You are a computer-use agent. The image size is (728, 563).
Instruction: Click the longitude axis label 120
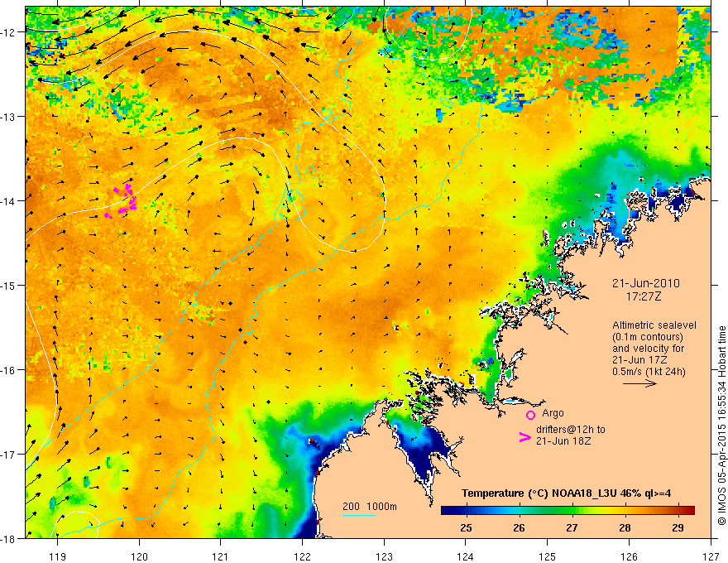click(139, 556)
